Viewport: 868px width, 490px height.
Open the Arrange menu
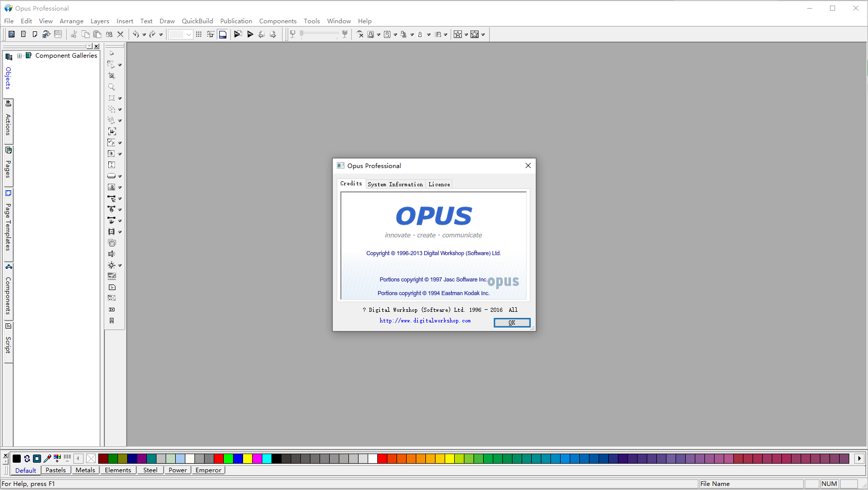coord(71,21)
